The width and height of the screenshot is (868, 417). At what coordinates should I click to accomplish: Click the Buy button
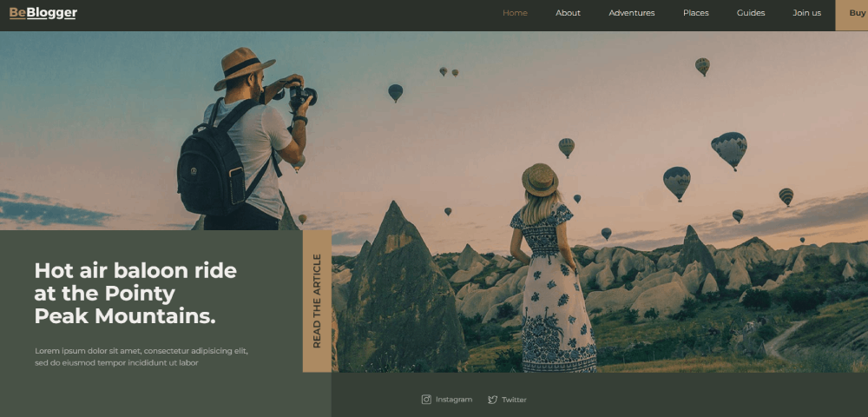(852, 15)
